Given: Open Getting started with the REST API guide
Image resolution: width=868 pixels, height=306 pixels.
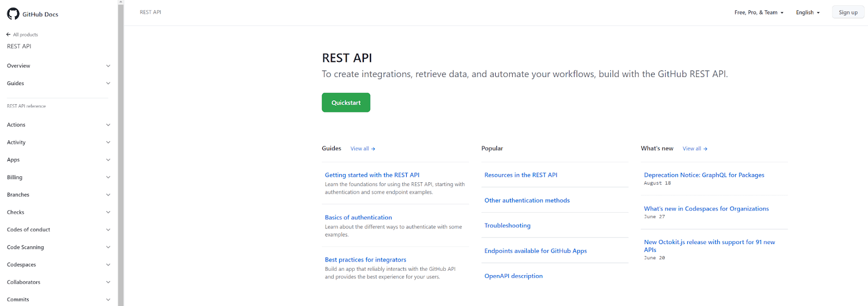Looking at the screenshot, I should pyautogui.click(x=372, y=175).
